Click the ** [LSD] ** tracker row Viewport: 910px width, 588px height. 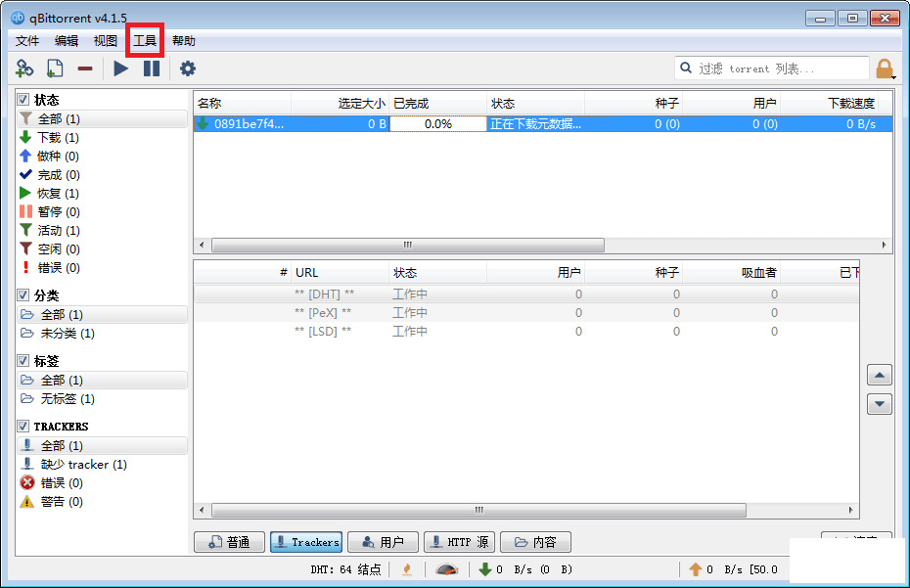coord(526,332)
